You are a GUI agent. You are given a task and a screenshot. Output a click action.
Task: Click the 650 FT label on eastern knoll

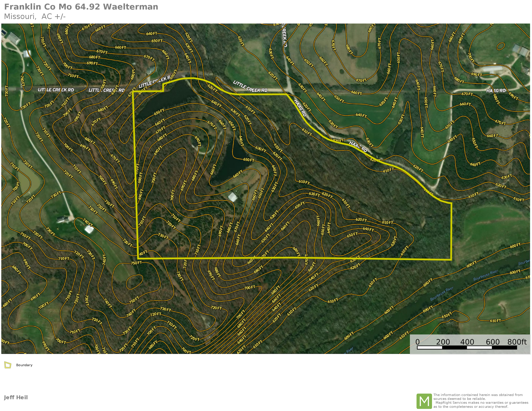pyautogui.click(x=352, y=235)
